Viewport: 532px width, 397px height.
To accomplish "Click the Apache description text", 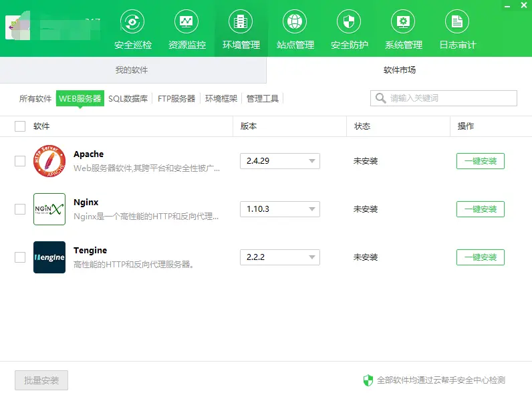I will click(146, 168).
